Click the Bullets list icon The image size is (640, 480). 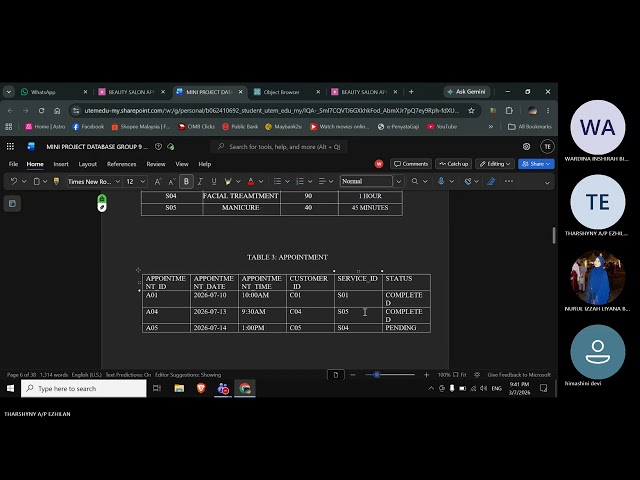point(277,181)
